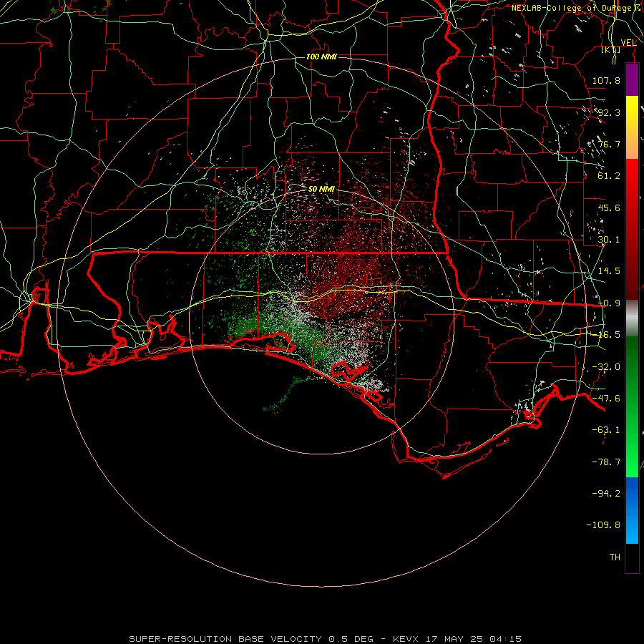Select the red segment of velocity scale

632,229
